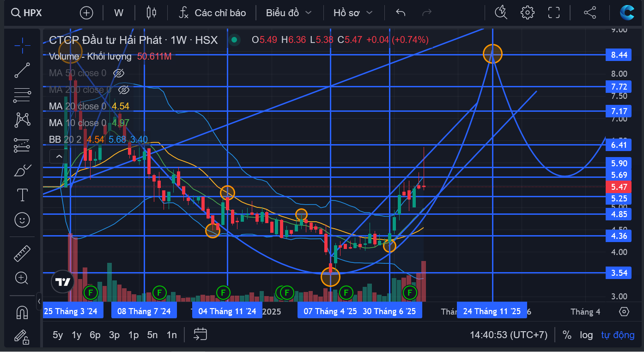Toggle percent scale mode

567,335
